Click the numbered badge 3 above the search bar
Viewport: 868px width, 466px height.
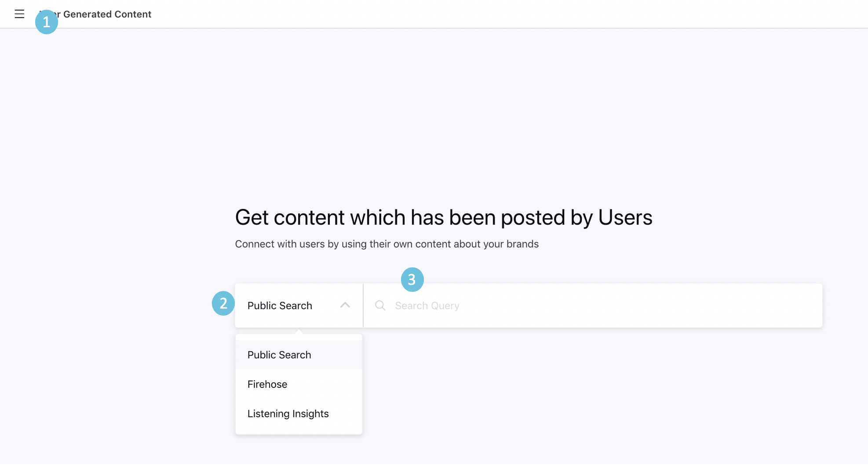coord(412,279)
